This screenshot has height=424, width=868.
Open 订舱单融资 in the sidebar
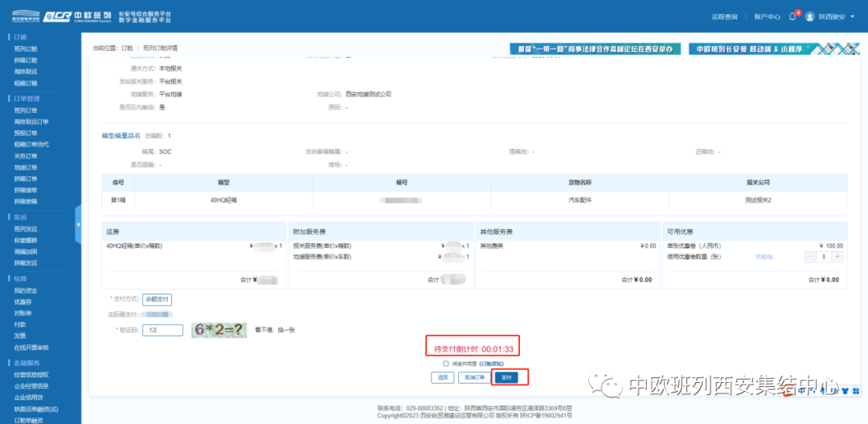pos(28,420)
